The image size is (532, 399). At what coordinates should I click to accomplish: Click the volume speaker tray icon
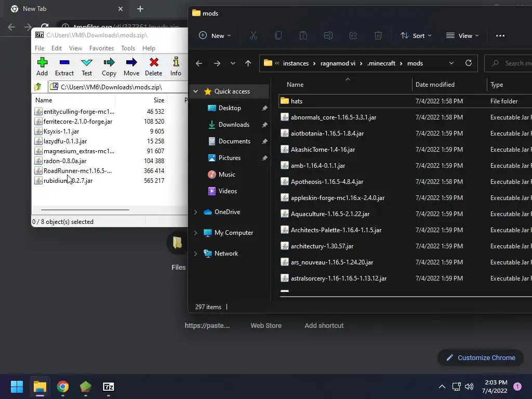pos(469,387)
